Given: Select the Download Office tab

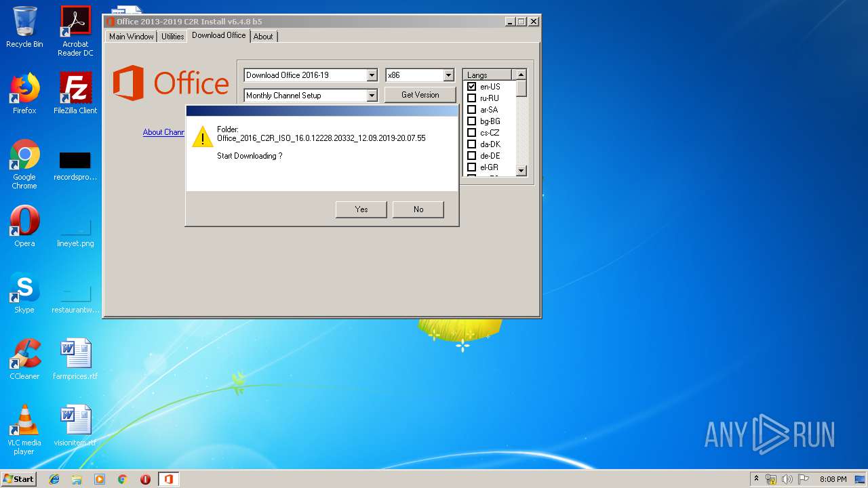Looking at the screenshot, I should tap(218, 35).
